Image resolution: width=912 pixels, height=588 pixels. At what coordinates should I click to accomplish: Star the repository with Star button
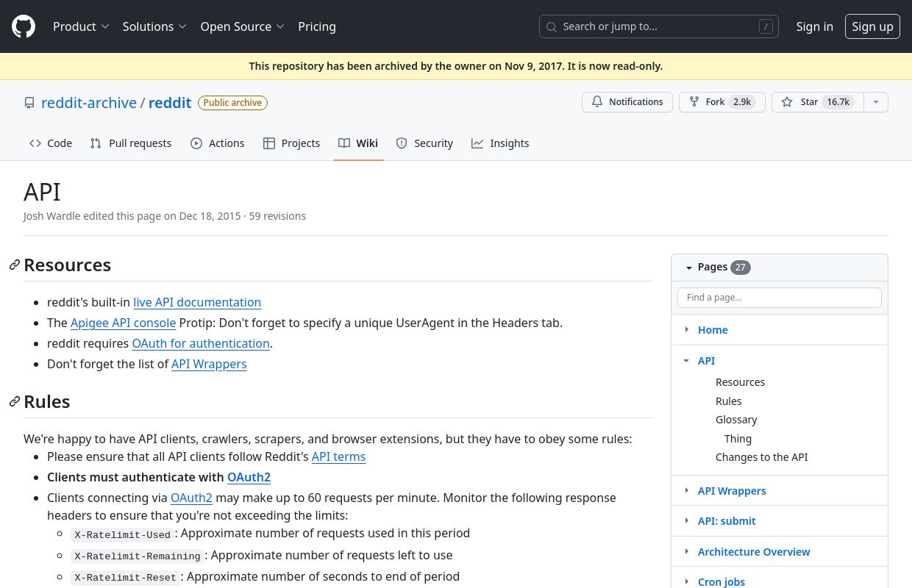click(x=817, y=102)
